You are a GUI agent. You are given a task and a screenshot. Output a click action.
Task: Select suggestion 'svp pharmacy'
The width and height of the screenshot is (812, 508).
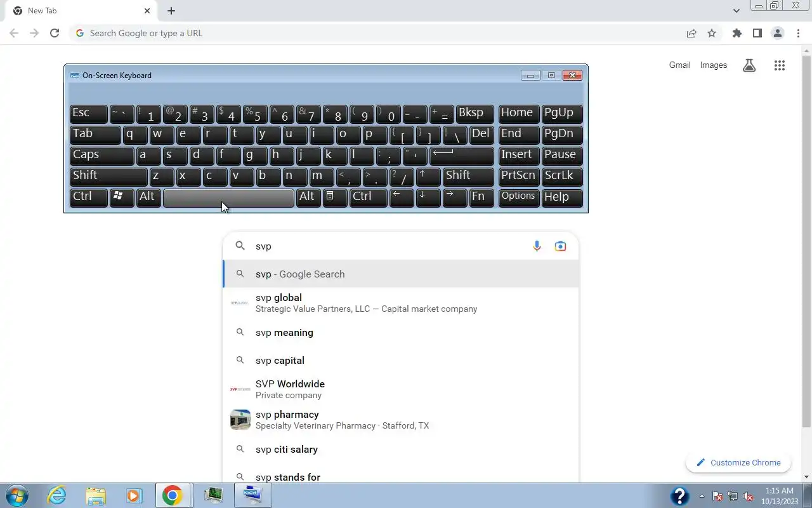point(401,420)
